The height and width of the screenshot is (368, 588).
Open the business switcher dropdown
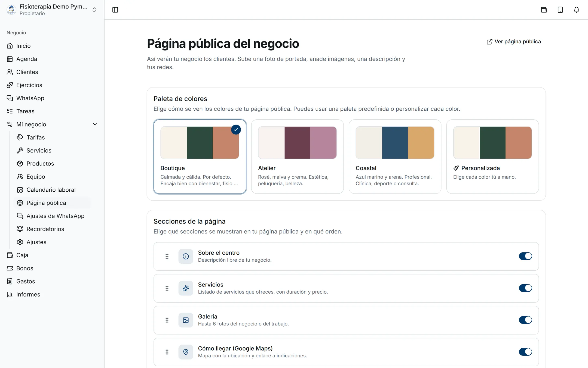(x=52, y=10)
